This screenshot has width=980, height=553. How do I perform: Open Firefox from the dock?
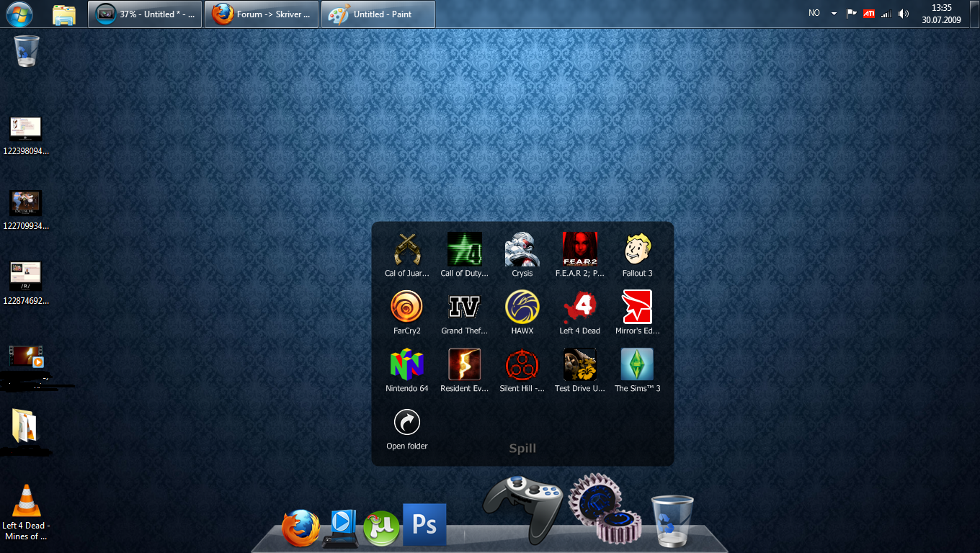coord(300,528)
